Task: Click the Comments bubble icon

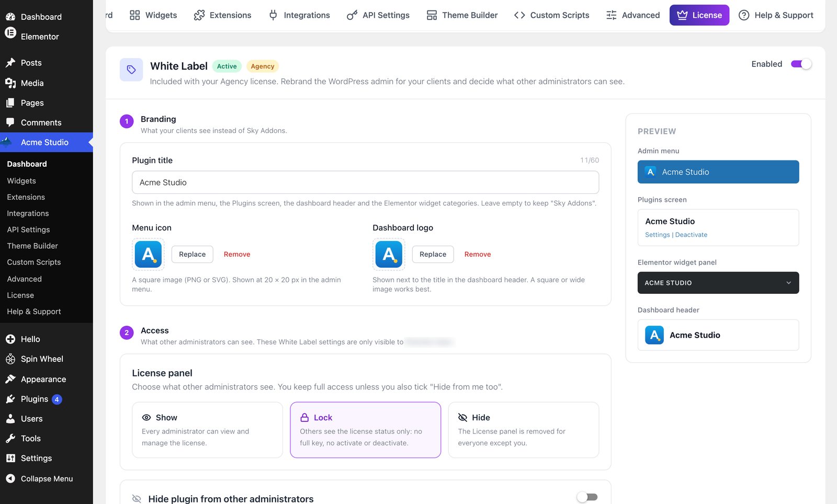Action: (x=10, y=122)
